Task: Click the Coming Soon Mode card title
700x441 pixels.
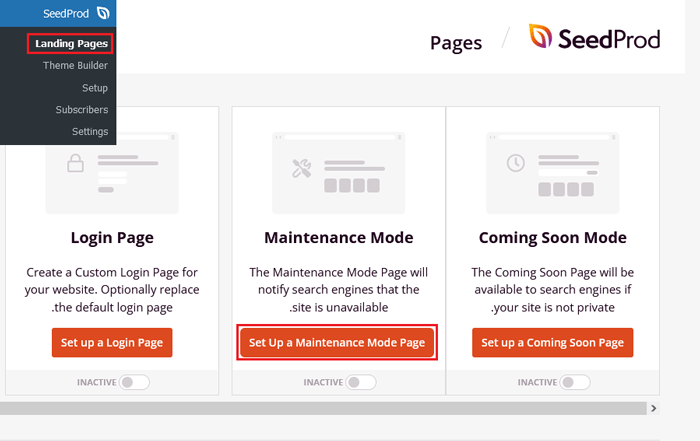Action: [x=553, y=237]
